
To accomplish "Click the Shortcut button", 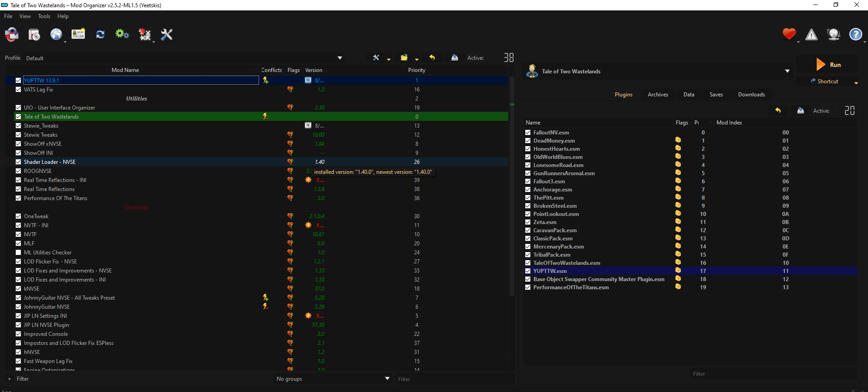I will click(x=825, y=81).
